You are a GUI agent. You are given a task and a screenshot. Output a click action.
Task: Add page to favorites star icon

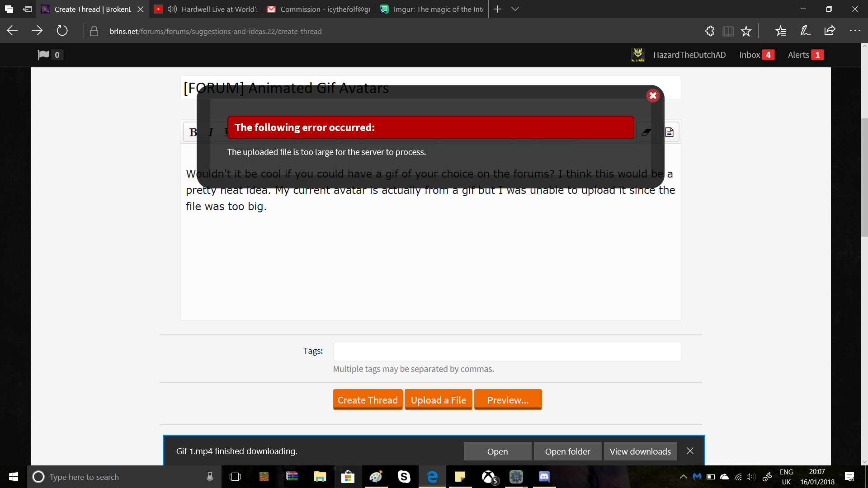point(746,31)
